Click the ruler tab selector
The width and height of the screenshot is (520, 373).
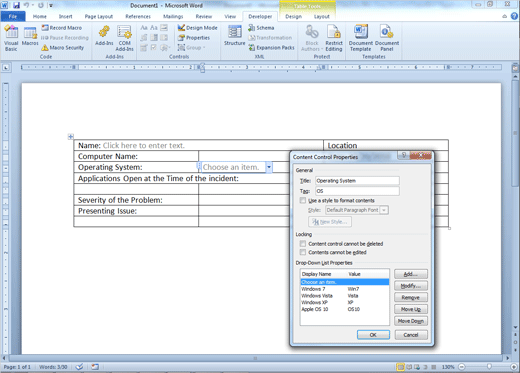click(6, 68)
